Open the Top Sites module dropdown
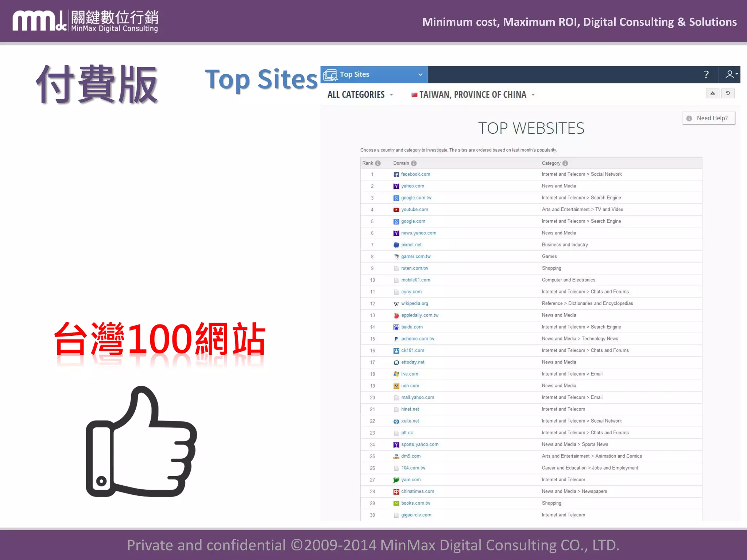This screenshot has width=747, height=560. 374,74
